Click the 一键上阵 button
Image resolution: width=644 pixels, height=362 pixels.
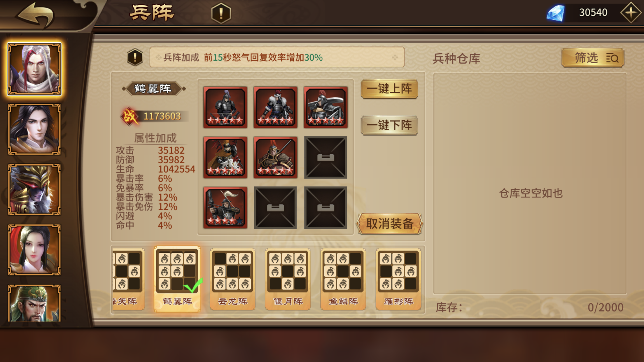[389, 89]
